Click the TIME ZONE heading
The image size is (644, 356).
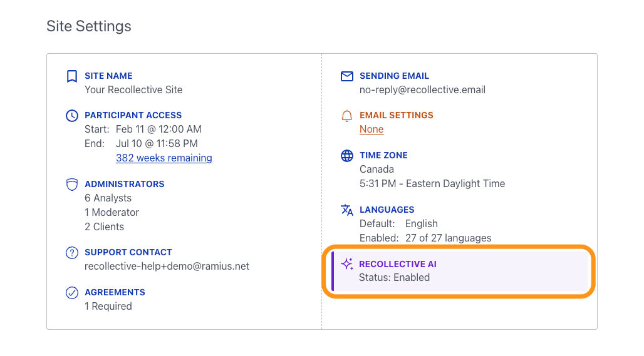point(383,155)
